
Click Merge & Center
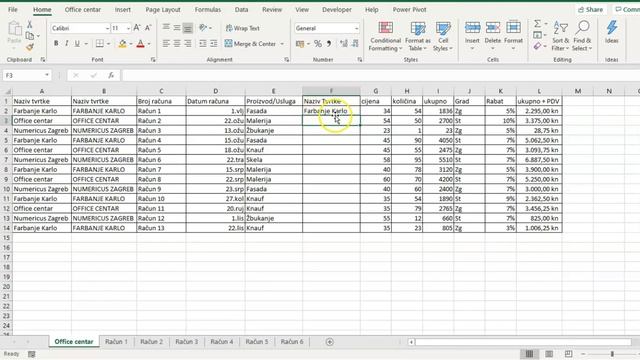(x=250, y=44)
